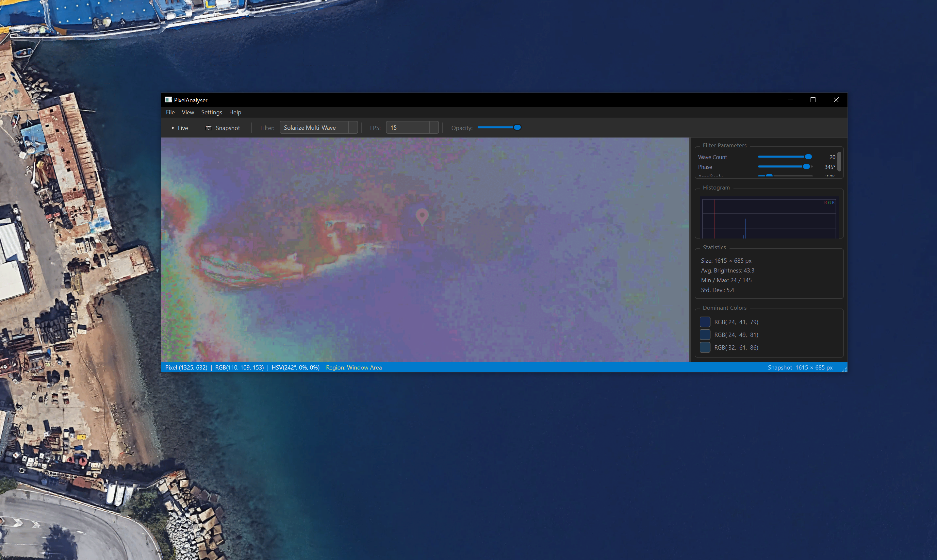Select the Snapshot camera icon
937x560 pixels.
click(x=209, y=128)
